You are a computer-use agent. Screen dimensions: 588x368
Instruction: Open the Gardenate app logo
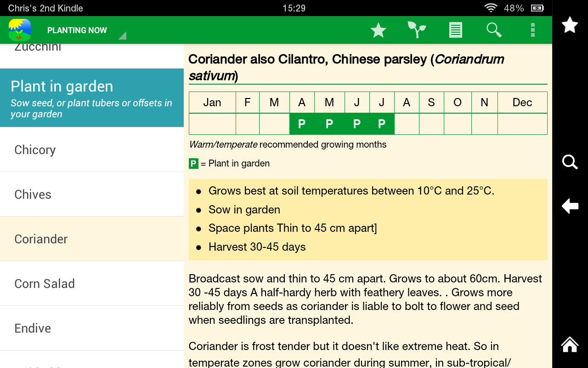[19, 30]
